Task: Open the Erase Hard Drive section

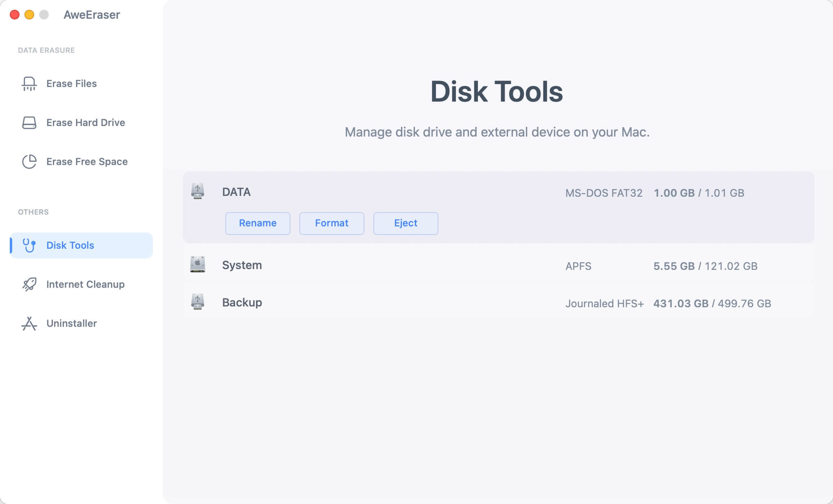Action: (x=81, y=123)
